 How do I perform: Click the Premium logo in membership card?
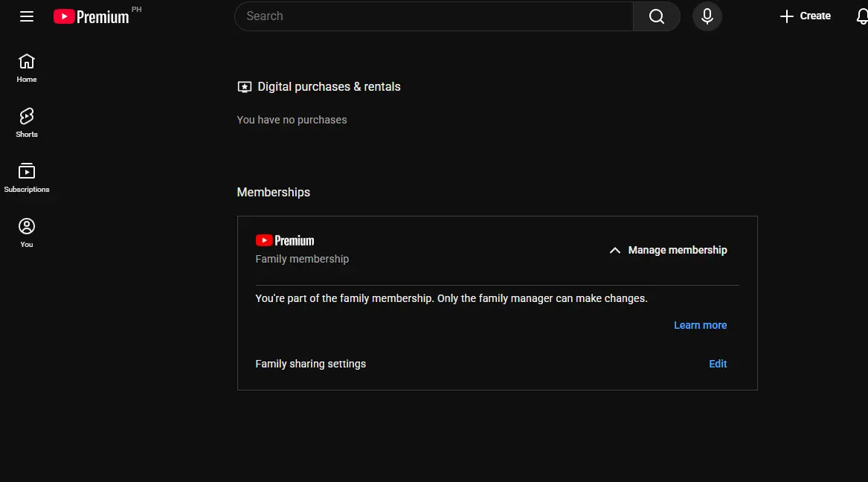[x=285, y=240]
